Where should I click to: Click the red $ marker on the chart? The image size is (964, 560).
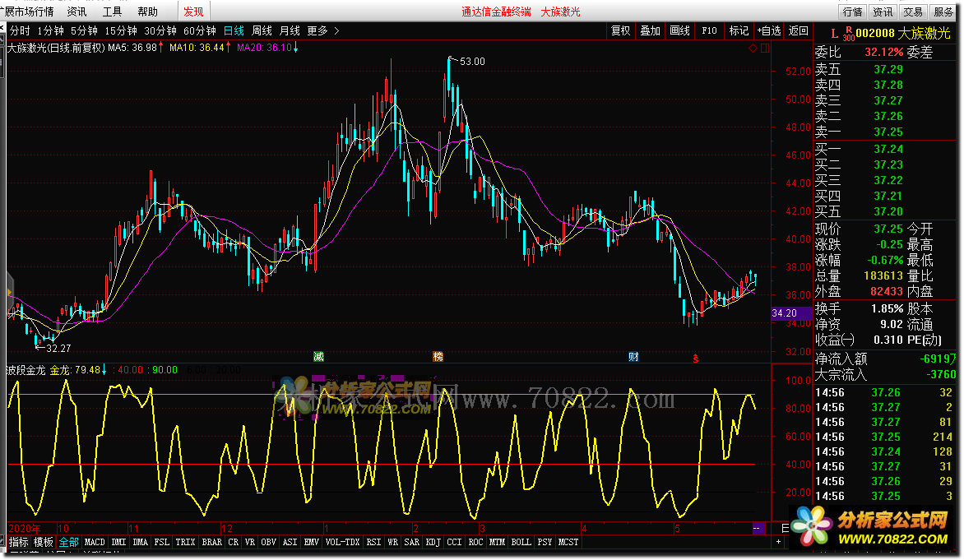pos(695,359)
